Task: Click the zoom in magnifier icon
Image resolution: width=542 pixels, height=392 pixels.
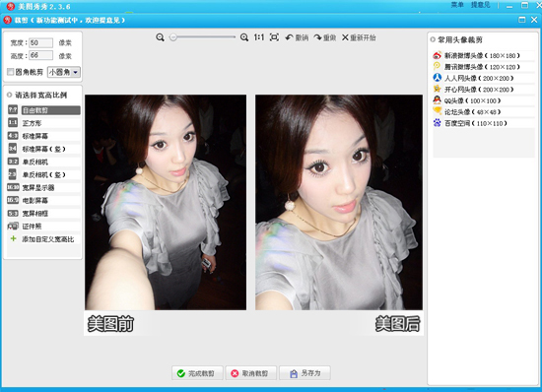Action: [244, 37]
